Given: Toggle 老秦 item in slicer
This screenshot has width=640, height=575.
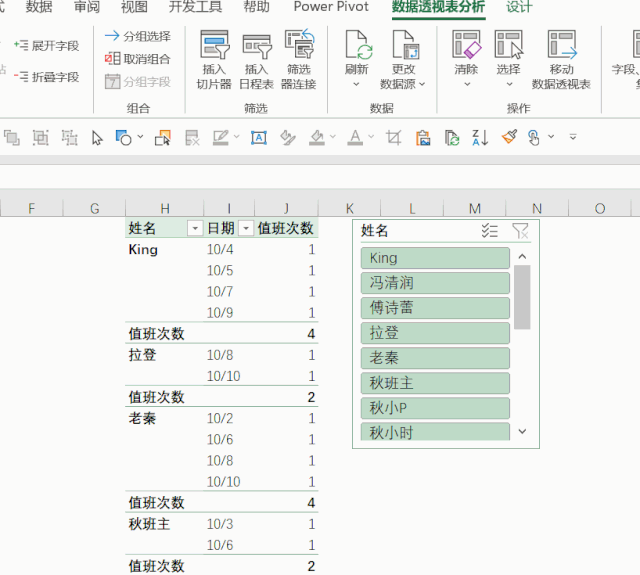Looking at the screenshot, I should tap(435, 358).
